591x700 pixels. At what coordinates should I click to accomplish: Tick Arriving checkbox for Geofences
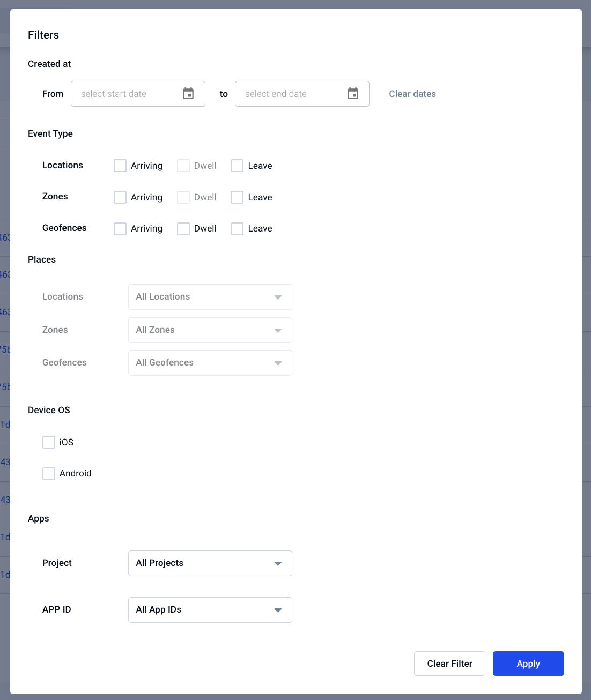coord(120,229)
